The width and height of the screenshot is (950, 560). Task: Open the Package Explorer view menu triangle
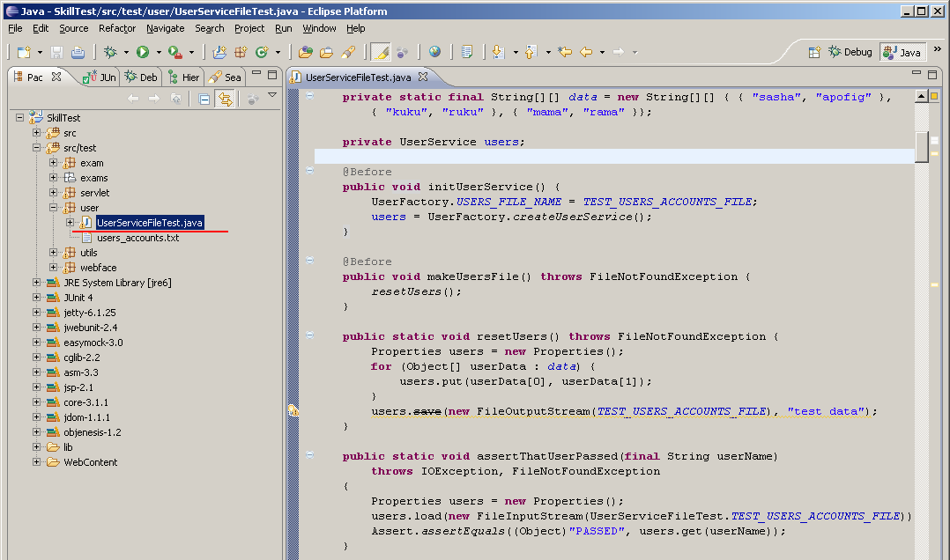(x=272, y=95)
